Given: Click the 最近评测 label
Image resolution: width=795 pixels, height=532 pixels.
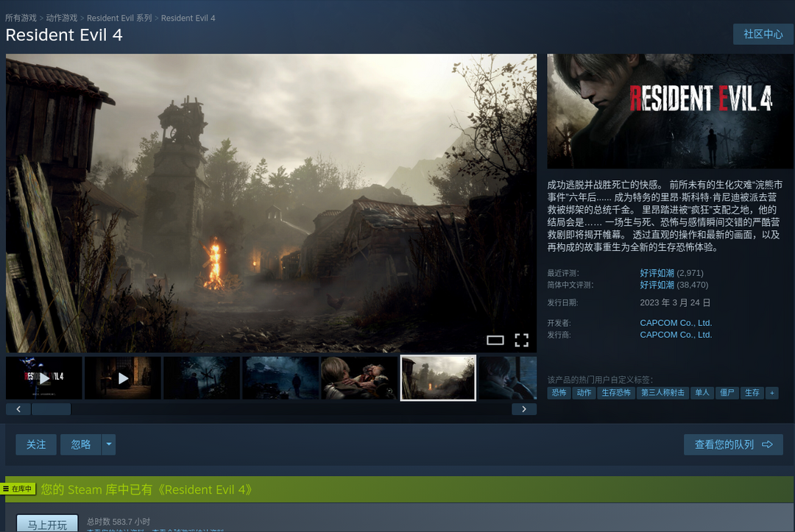Looking at the screenshot, I should point(563,273).
